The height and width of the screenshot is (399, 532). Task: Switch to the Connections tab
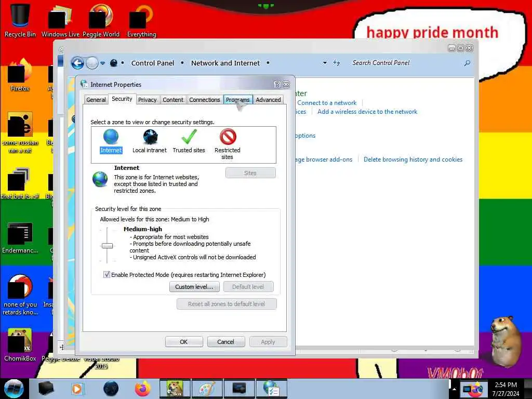click(205, 100)
